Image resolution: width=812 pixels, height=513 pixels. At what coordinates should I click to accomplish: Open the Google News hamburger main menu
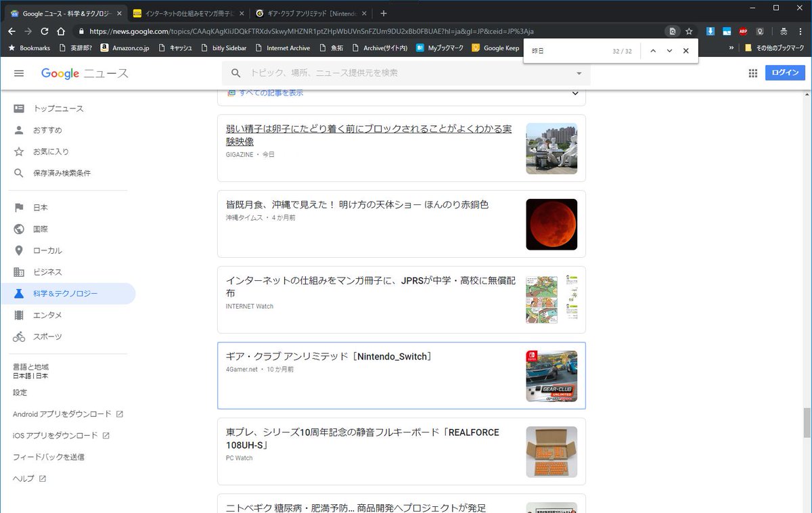(19, 73)
